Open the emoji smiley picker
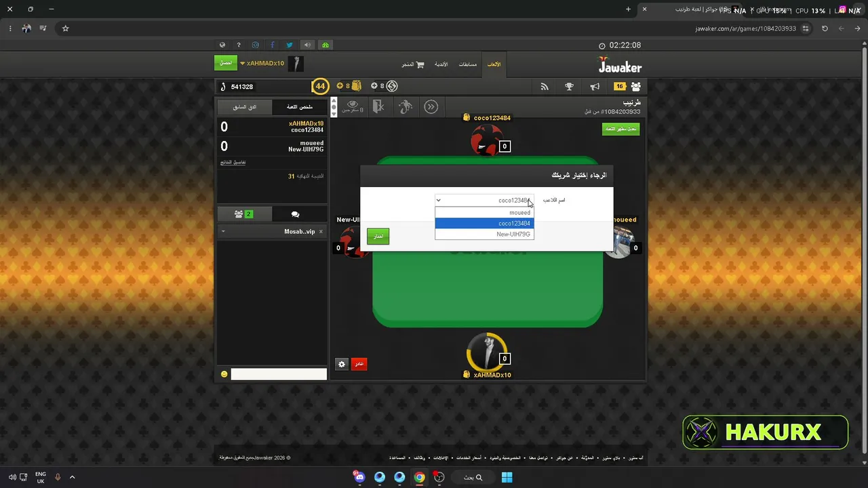Viewport: 868px width, 488px height. [224, 374]
